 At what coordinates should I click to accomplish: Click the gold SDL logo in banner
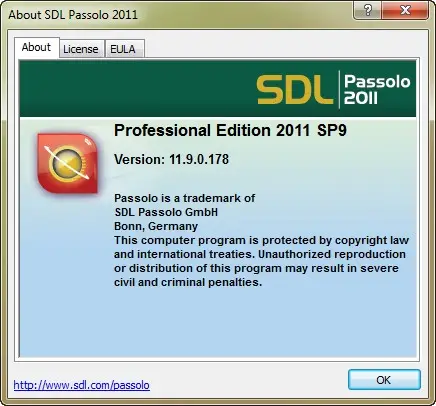(295, 89)
